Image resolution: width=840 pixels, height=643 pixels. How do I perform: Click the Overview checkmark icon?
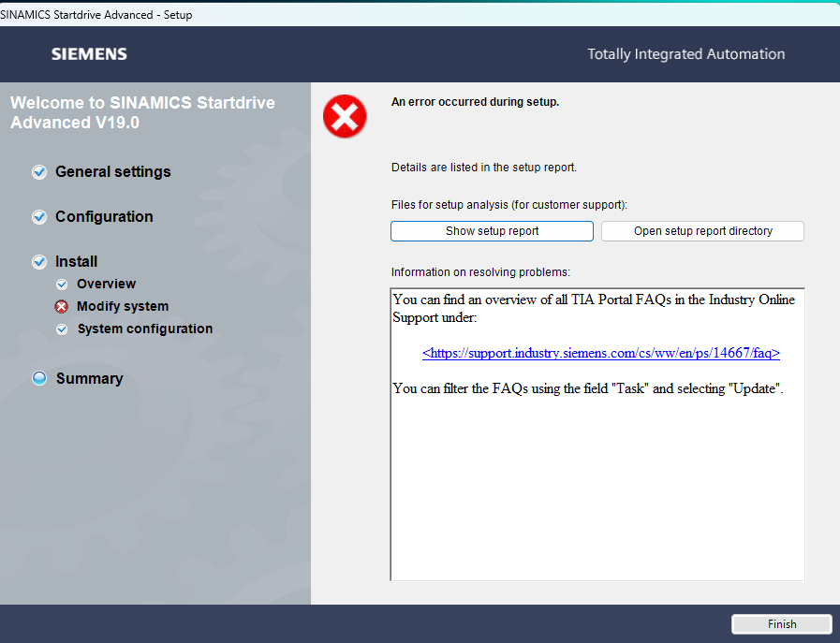click(x=62, y=285)
